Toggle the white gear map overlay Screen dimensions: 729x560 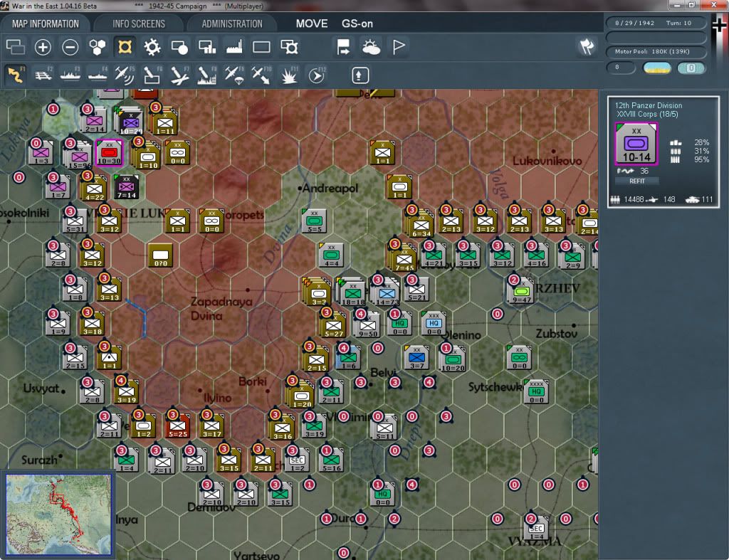pyautogui.click(x=152, y=47)
